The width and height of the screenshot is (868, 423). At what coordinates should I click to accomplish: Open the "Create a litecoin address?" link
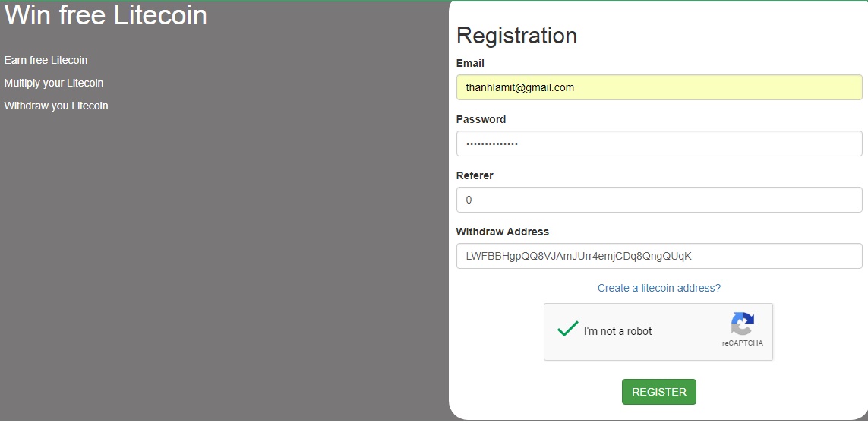[658, 288]
